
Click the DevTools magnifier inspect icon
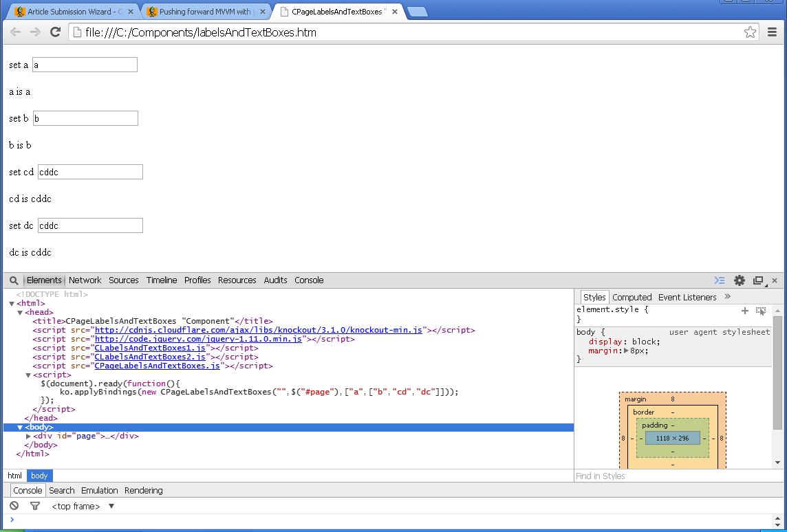click(x=14, y=280)
